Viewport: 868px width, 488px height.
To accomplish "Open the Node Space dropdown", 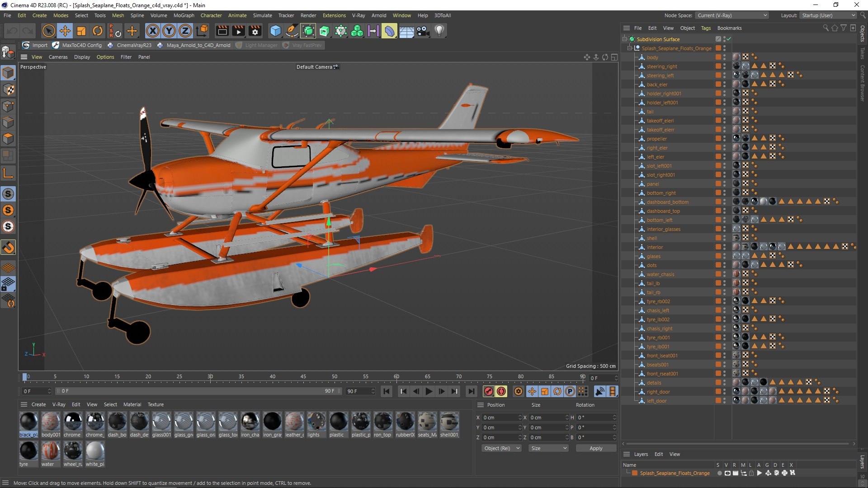I will tap(731, 15).
